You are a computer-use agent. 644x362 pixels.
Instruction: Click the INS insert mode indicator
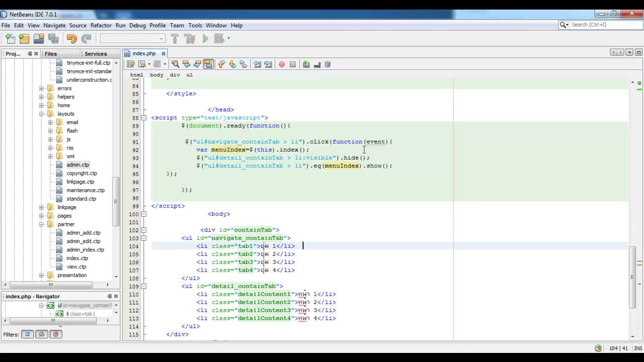638,348
